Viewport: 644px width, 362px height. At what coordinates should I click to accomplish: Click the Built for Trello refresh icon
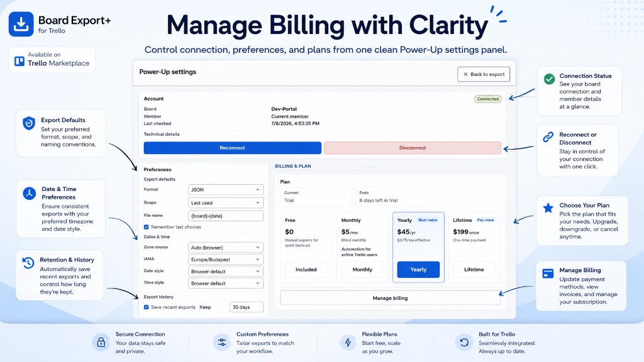pyautogui.click(x=464, y=343)
